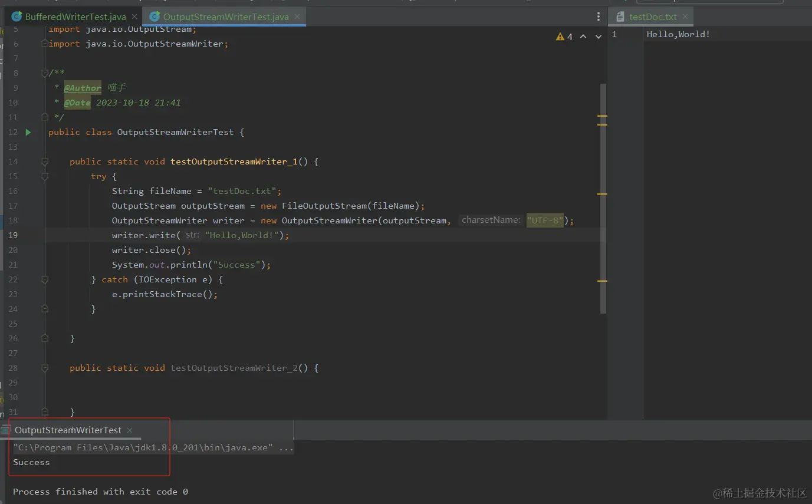The height and width of the screenshot is (504, 812).
Task: Click the method name testOutputStreamWriter_1
Action: click(234, 162)
